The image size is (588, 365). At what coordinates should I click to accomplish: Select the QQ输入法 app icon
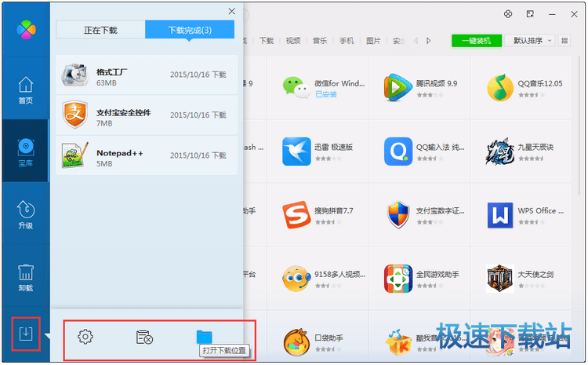[397, 151]
